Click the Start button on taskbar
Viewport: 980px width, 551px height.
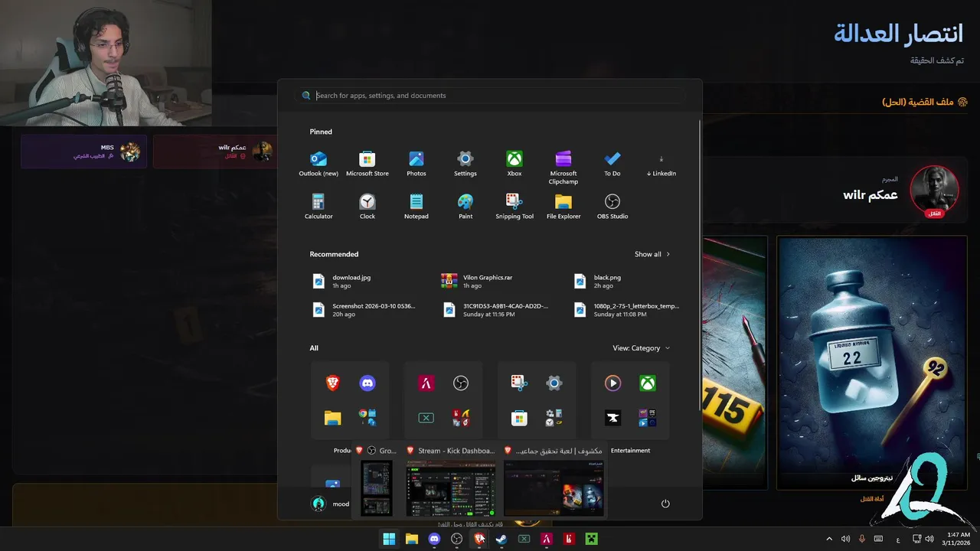tap(389, 539)
